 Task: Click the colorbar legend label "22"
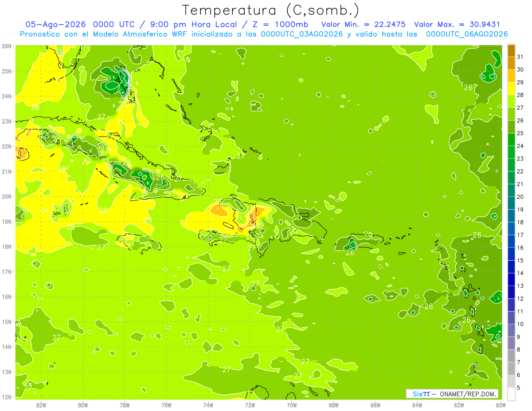point(520,172)
